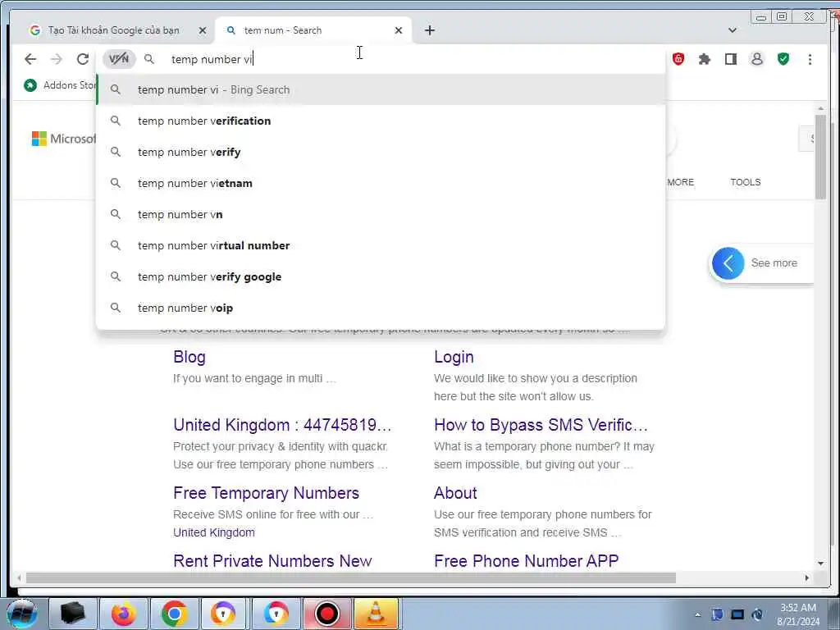
Task: Open the Extensions puzzle icon
Action: coord(705,59)
